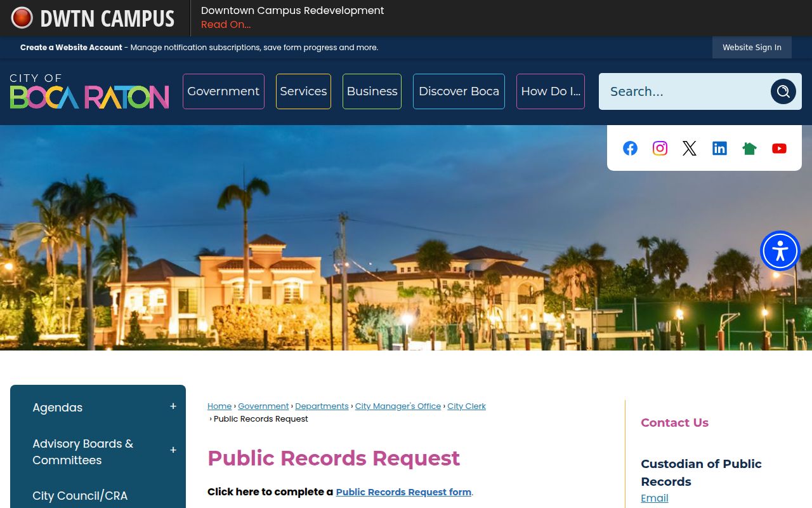Click the search magnifier button

783,91
